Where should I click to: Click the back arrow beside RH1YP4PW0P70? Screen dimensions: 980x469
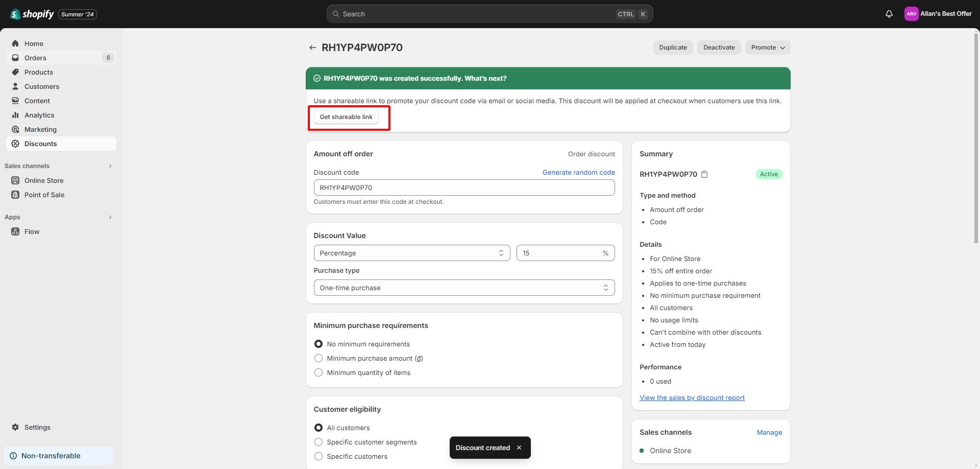point(312,48)
